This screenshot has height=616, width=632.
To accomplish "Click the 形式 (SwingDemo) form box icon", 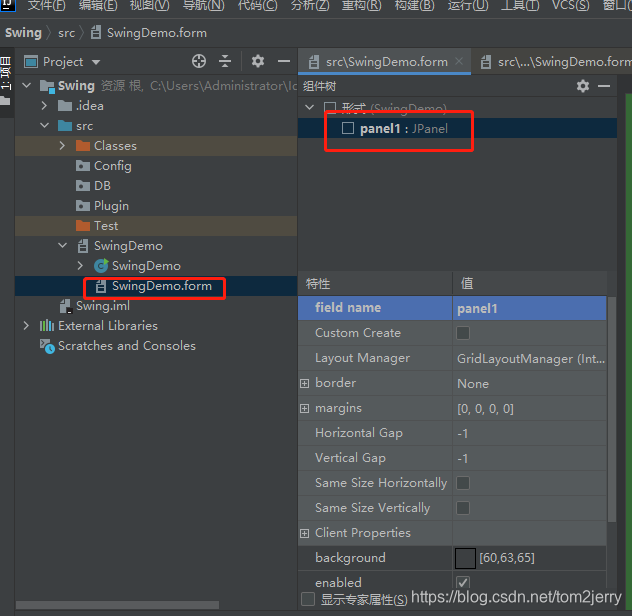I will tap(330, 107).
